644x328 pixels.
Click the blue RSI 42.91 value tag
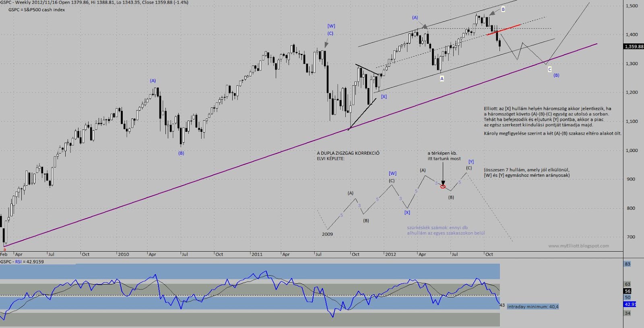pyautogui.click(x=630, y=304)
